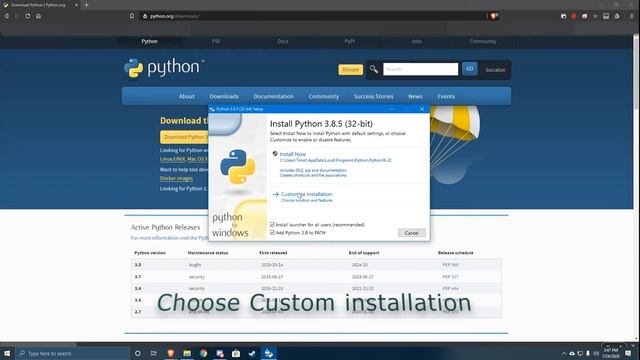Screen dimensions: 640x360
Task: Select the Community top site tab
Action: coord(483,41)
